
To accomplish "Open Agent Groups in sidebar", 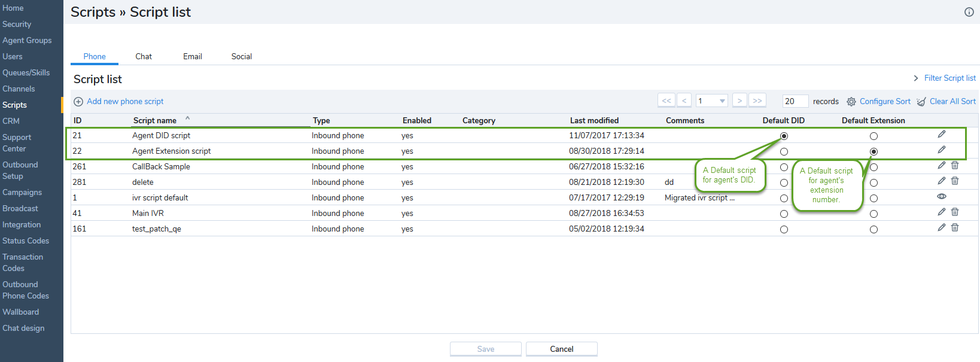I will coord(27,40).
